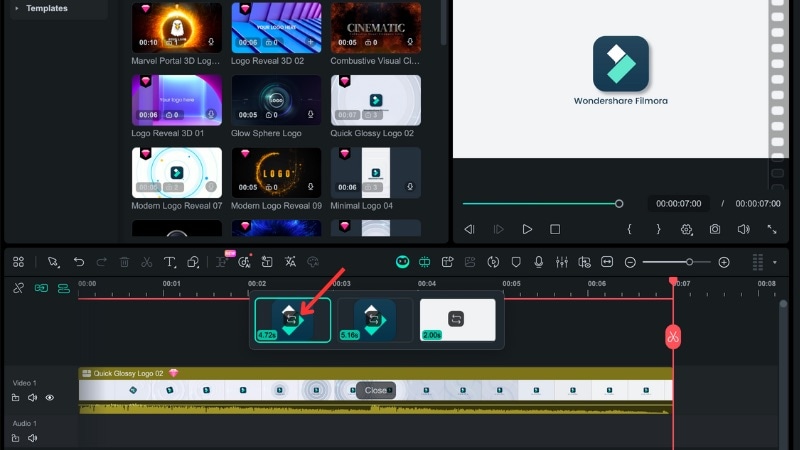
Task: Select the 2.00s replaceable clip thumbnail
Action: click(458, 320)
